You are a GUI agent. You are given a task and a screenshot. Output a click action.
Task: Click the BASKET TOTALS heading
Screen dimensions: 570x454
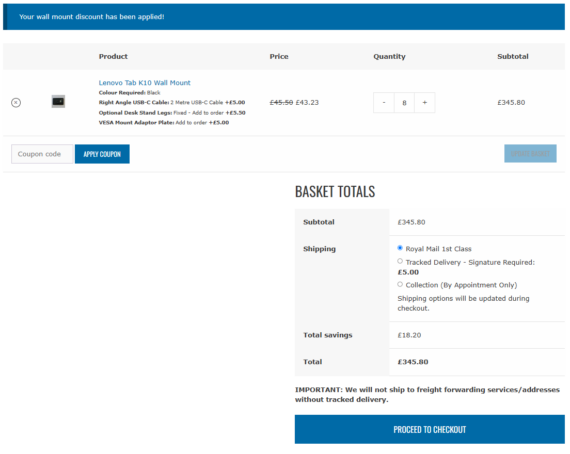(x=335, y=192)
